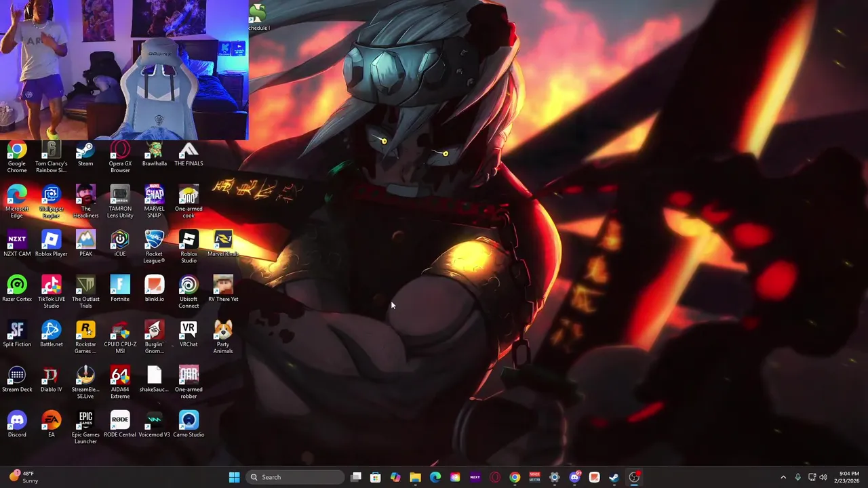Click the microphone tray icon
868x488 pixels.
coord(797,477)
